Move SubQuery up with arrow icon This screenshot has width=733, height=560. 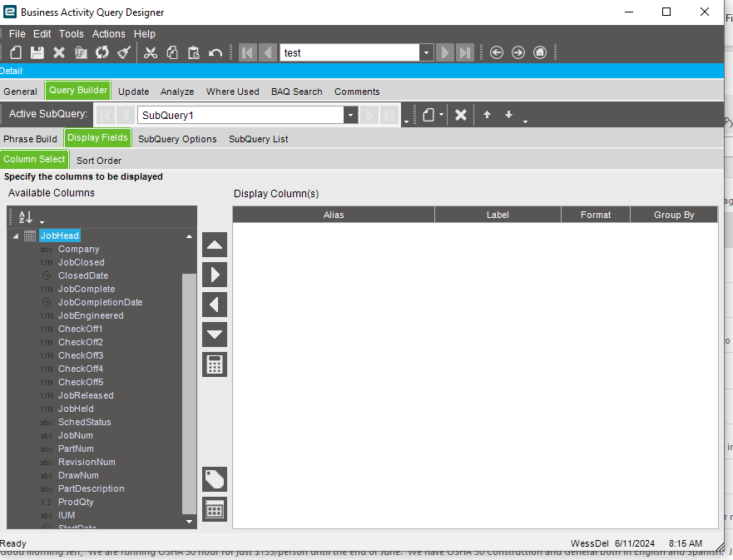(487, 115)
